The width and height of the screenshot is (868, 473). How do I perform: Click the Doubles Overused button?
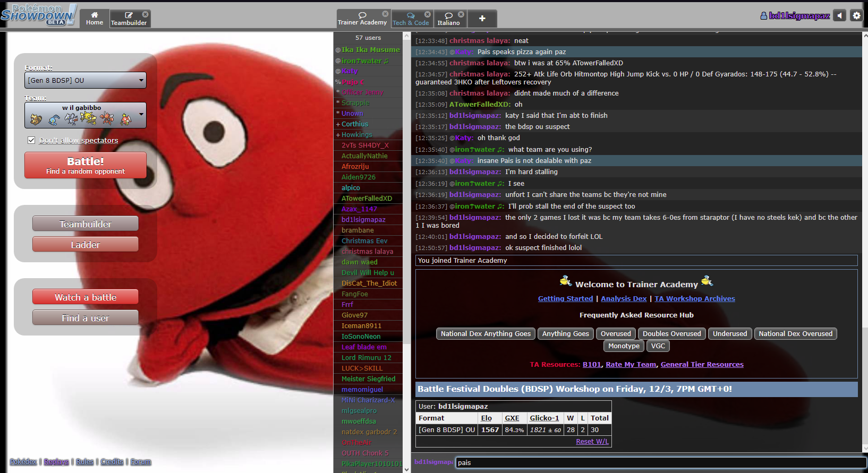tap(672, 334)
